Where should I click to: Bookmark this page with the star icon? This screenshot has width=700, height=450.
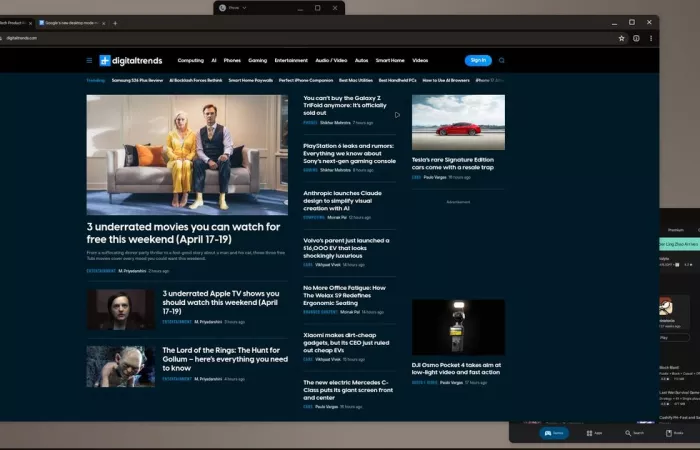(621, 38)
